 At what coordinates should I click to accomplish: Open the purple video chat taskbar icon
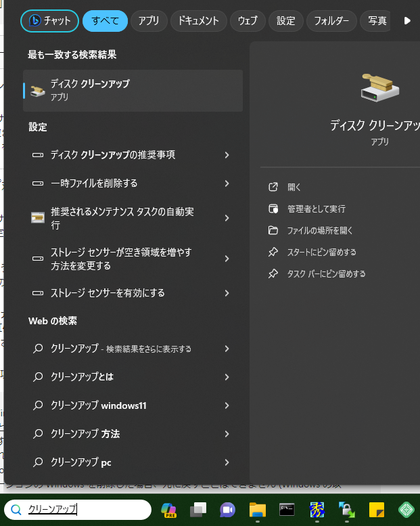click(227, 509)
